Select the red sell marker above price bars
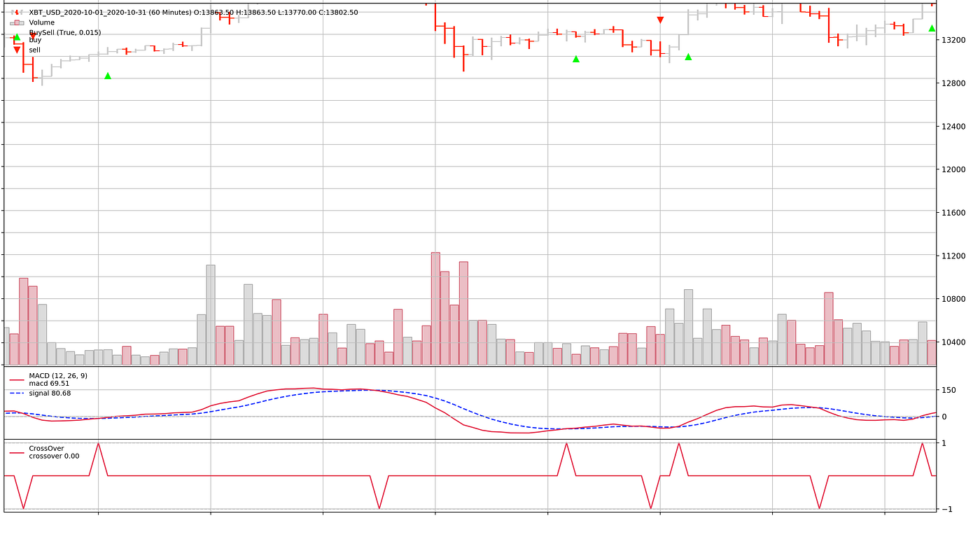This screenshot has width=980, height=537. (x=660, y=20)
